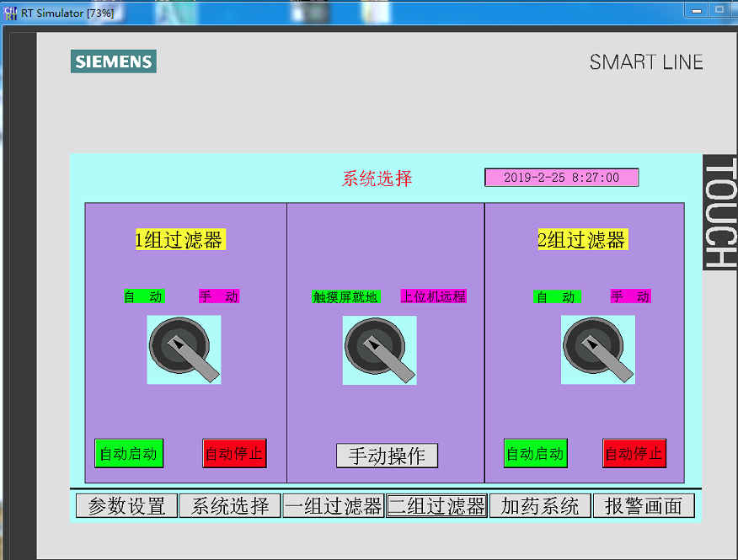Click the 2组过滤器 yellow heading
Screen dimensions: 738x560
tap(583, 239)
